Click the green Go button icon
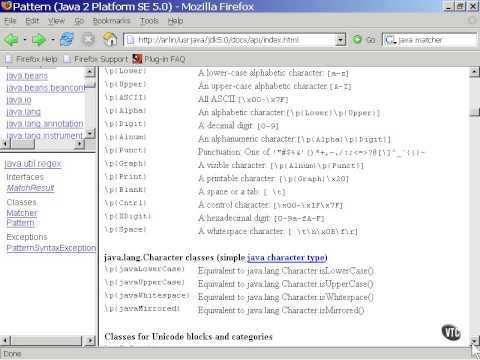 coord(357,40)
